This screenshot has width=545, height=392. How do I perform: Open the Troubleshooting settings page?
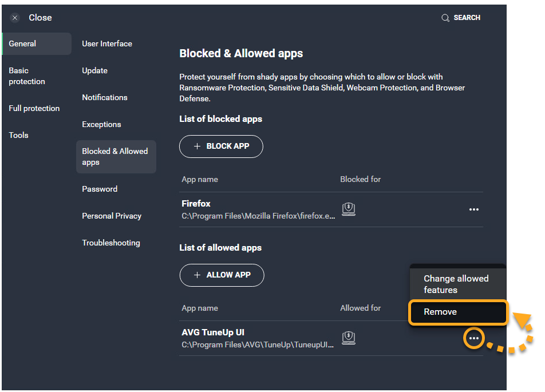click(x=111, y=243)
